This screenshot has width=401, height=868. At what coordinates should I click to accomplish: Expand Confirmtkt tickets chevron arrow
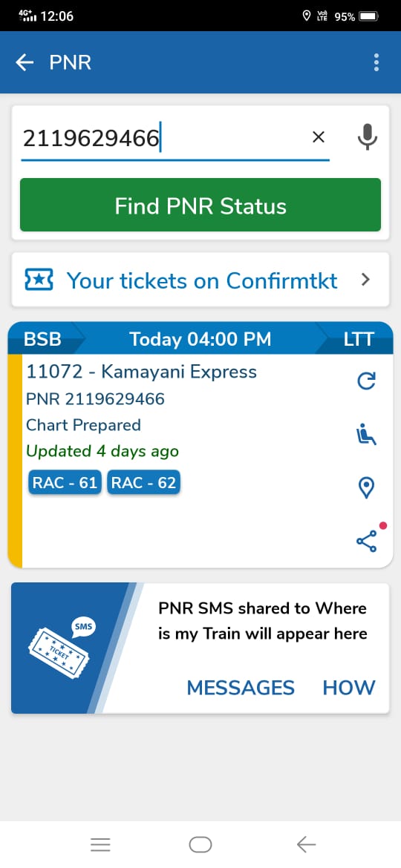coord(365,280)
